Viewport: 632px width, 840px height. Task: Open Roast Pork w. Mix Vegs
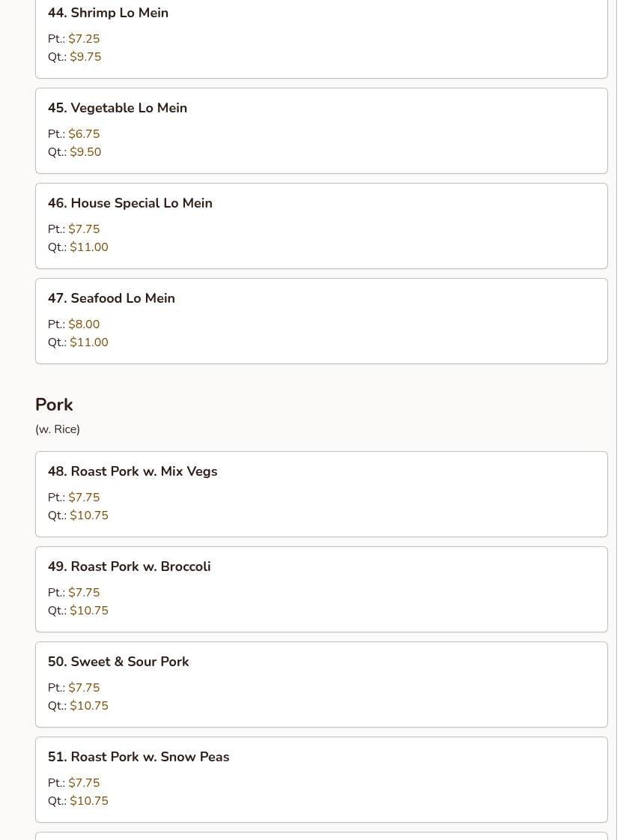point(143,471)
